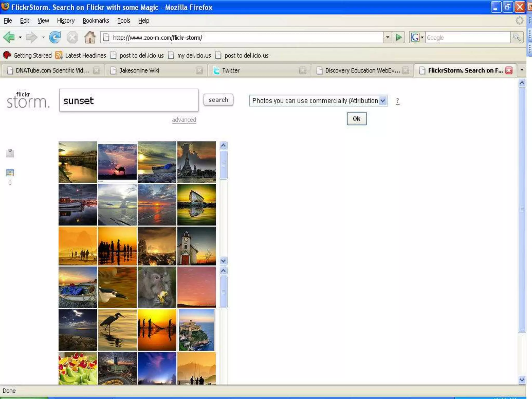Select the colorful fruit slices thumbnail
Image resolution: width=532 pixels, height=399 pixels.
(x=78, y=368)
